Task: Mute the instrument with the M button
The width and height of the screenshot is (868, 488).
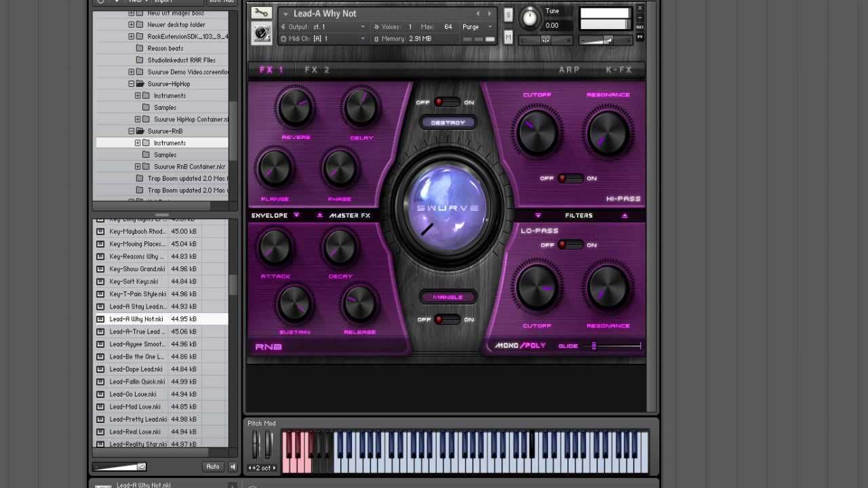Action: pyautogui.click(x=508, y=37)
